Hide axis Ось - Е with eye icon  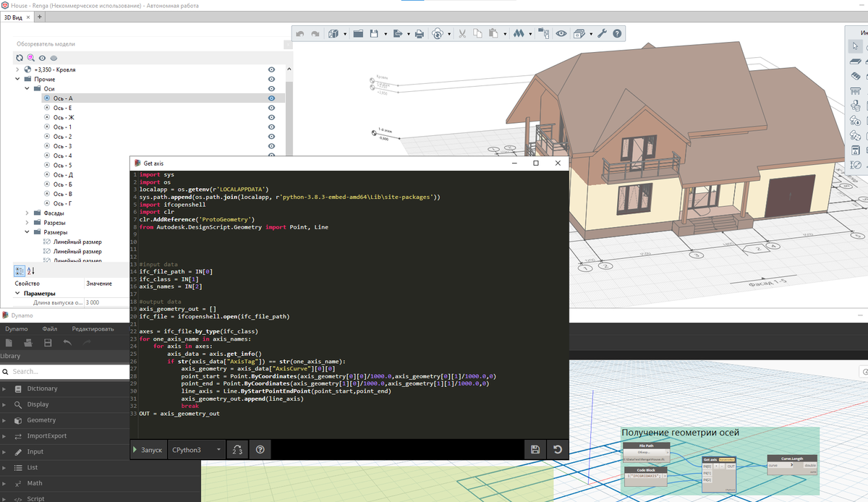click(272, 108)
